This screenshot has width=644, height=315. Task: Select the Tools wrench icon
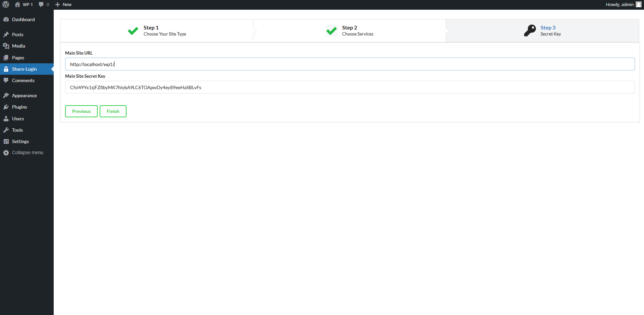[6, 130]
